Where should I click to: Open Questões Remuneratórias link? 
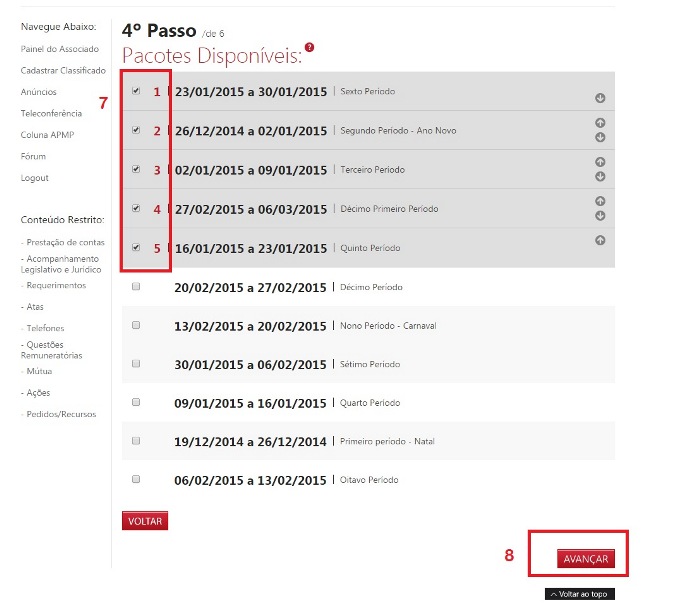(51, 350)
